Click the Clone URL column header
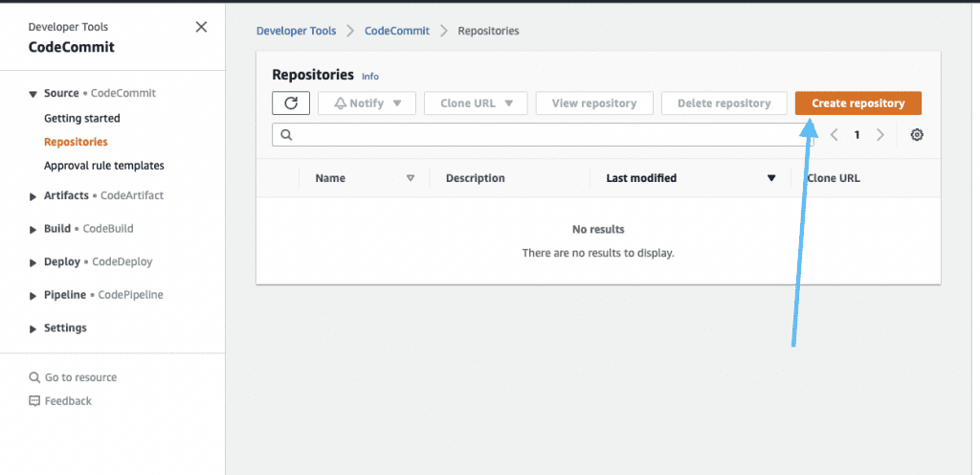The height and width of the screenshot is (475, 980). click(834, 178)
